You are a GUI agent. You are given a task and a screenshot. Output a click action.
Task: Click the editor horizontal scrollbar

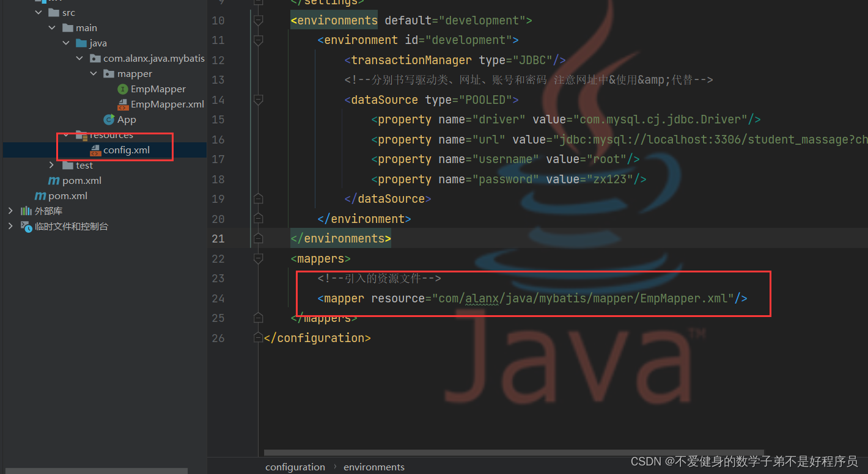click(514, 453)
